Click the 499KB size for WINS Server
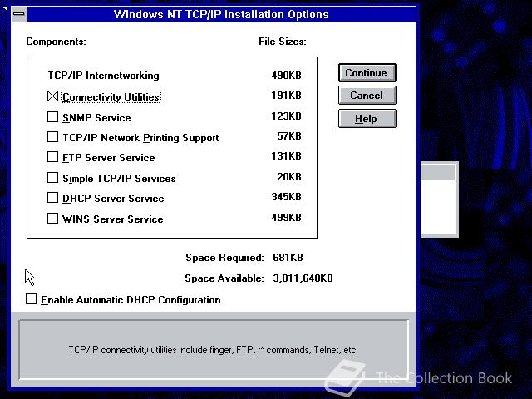 286,218
